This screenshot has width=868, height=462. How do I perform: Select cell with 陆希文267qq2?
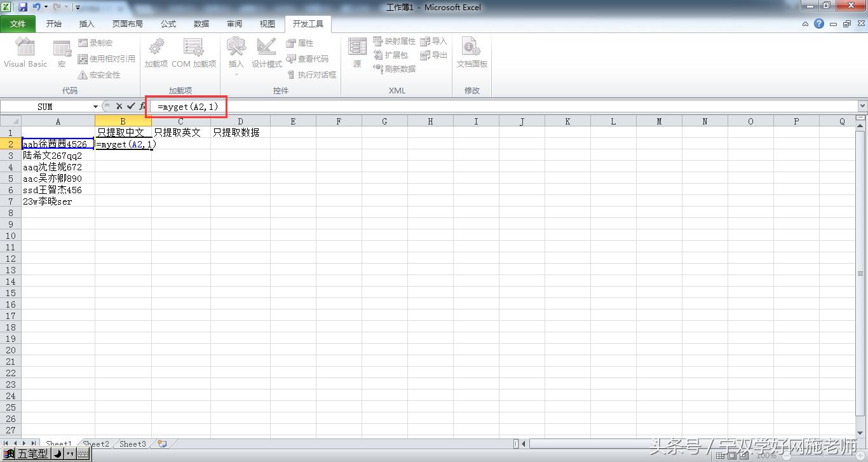click(58, 156)
